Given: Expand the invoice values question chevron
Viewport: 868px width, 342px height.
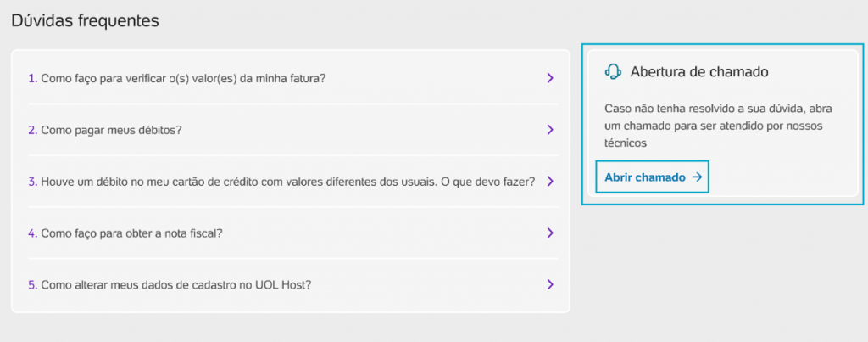Looking at the screenshot, I should coord(549,78).
